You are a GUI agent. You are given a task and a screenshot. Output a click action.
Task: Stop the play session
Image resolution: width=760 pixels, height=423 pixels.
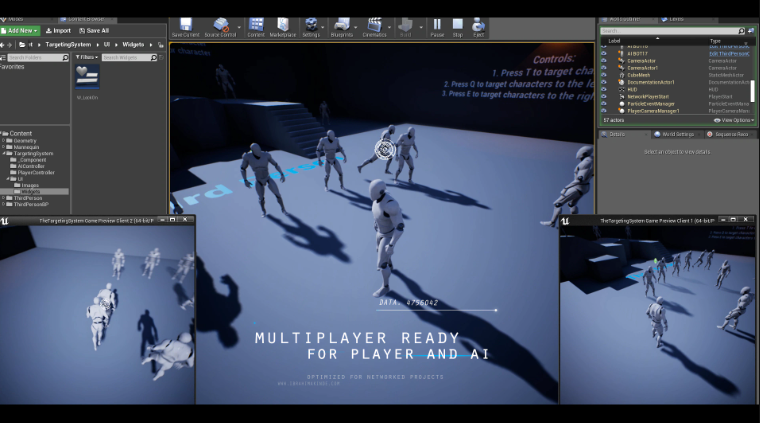[458, 28]
